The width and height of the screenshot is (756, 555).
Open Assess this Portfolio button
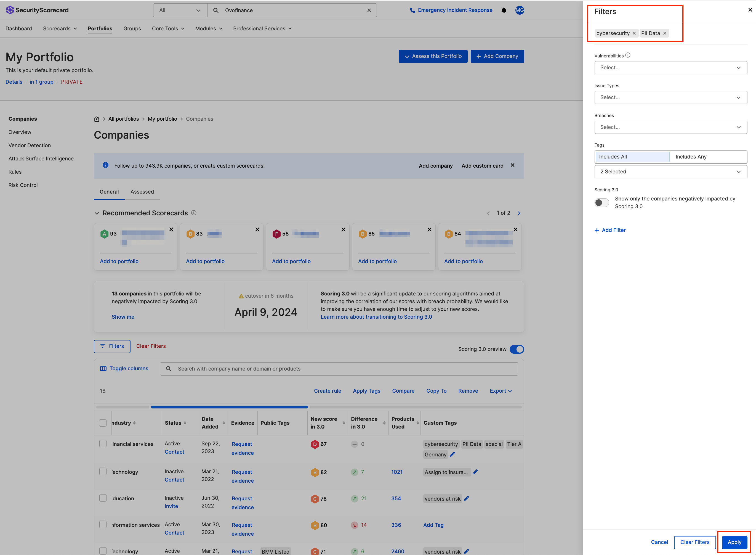coord(433,56)
